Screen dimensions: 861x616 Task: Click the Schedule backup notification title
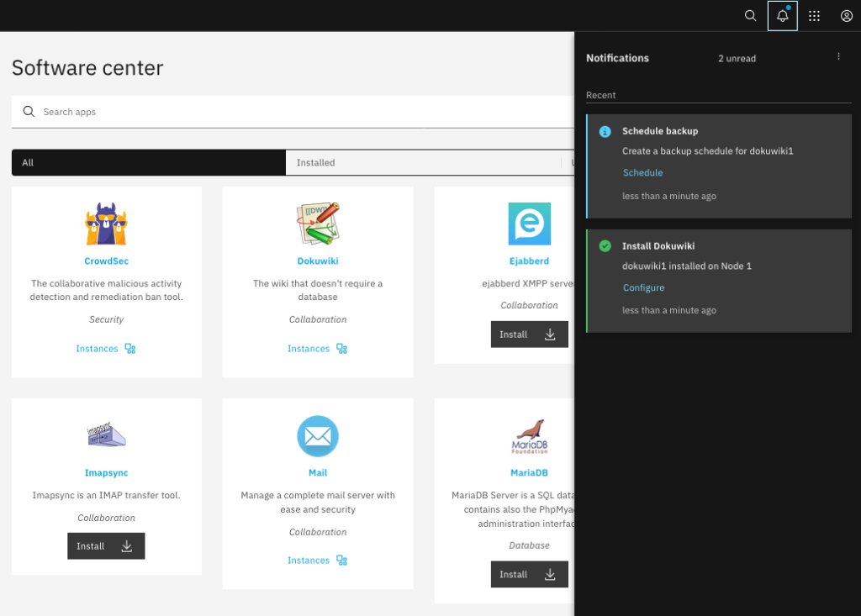[660, 131]
